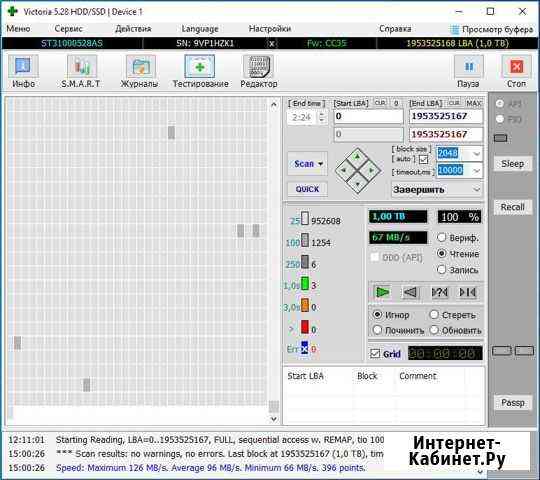Viewport: 540px width, 480px height.
Task: Start scan with green play button
Action: click(382, 293)
